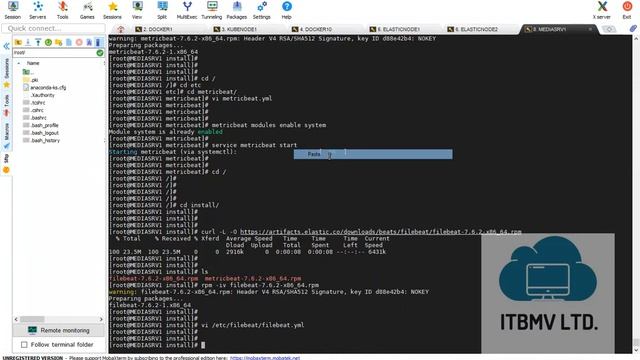Open the Session toolbar button
The height and width of the screenshot is (360, 640).
(13, 10)
